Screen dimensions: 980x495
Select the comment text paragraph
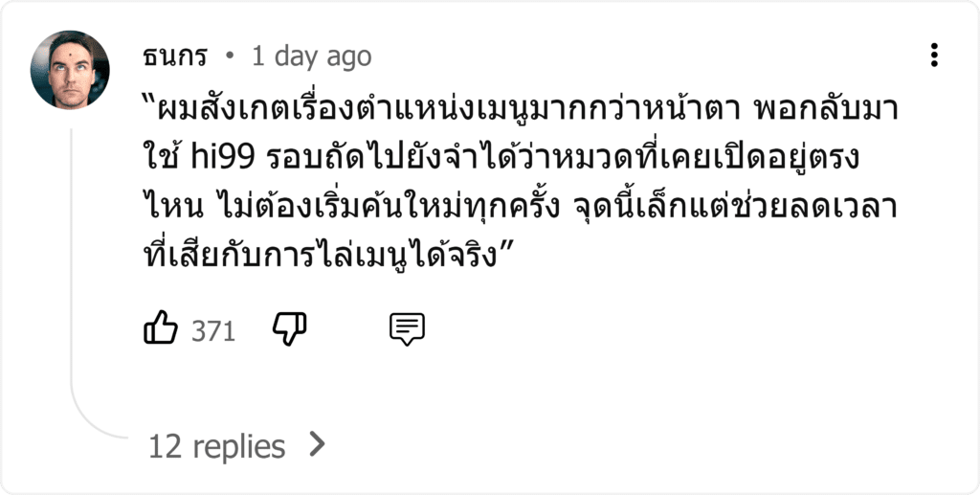point(521,182)
